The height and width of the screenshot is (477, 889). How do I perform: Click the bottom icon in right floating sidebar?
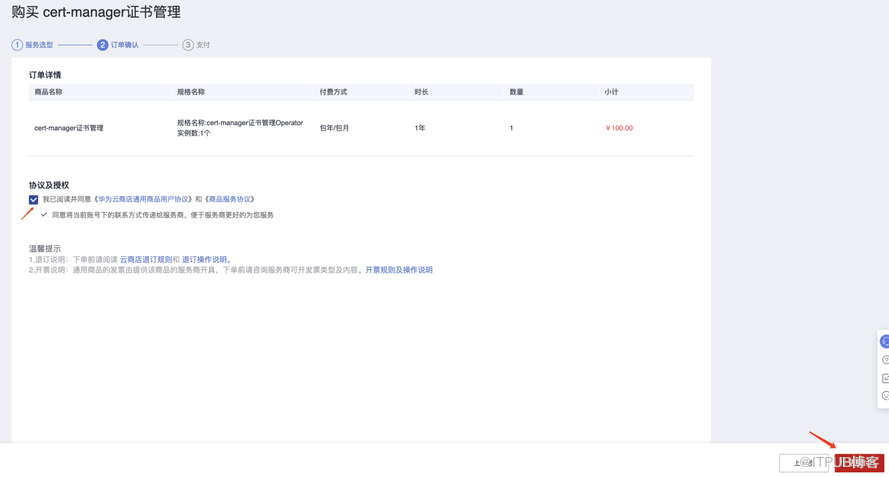point(884,396)
